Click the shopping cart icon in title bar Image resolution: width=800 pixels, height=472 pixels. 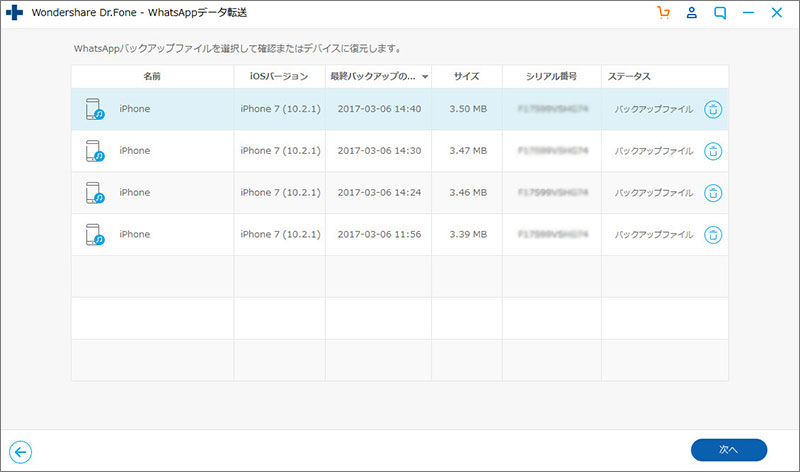click(x=662, y=13)
